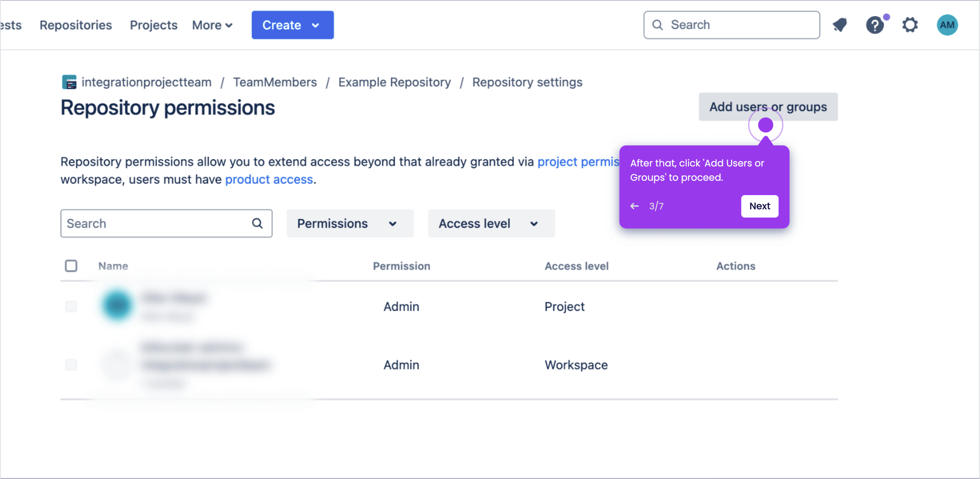Click the integrationprojectteam workspace icon

point(69,82)
